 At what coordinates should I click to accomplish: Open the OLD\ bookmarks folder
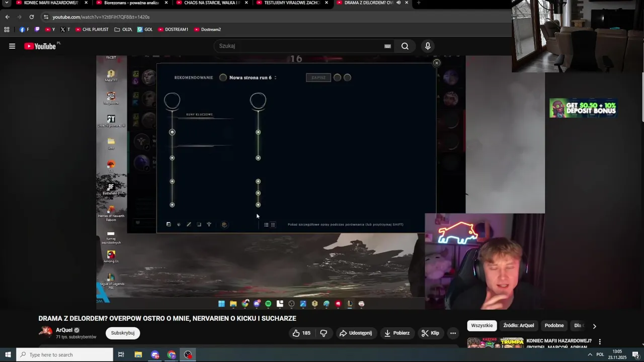pyautogui.click(x=123, y=29)
